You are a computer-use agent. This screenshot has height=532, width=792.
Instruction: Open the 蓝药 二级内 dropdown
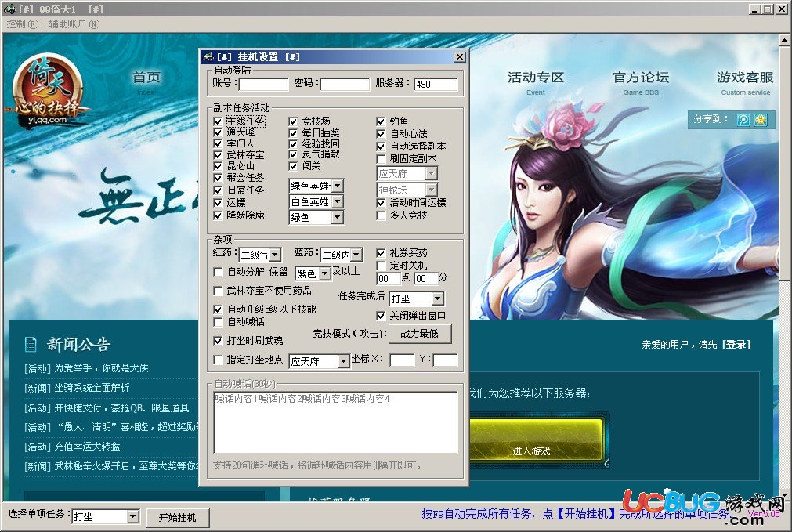click(x=356, y=255)
